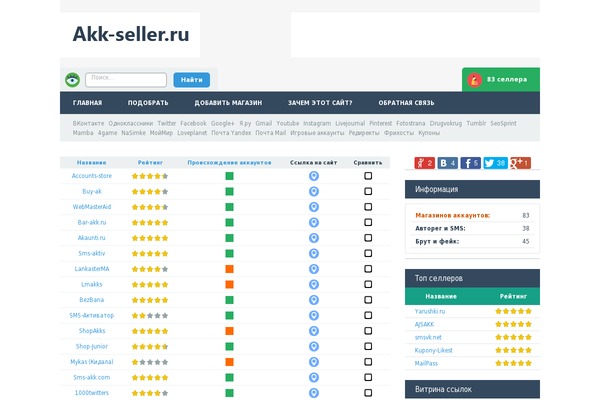The image size is (600, 400).
Task: Open the site link icon for Buy-ak
Action: [x=314, y=191]
